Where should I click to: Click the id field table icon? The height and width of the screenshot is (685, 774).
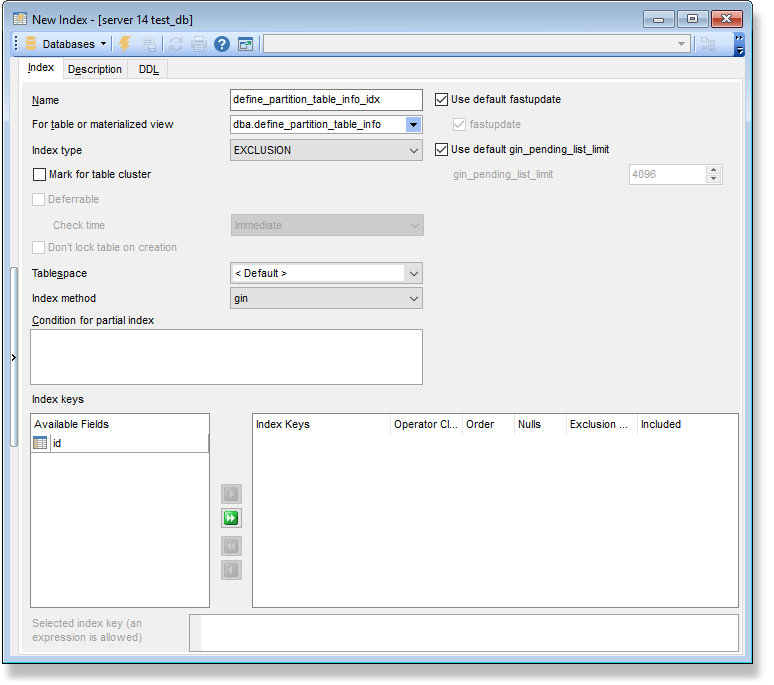41,443
